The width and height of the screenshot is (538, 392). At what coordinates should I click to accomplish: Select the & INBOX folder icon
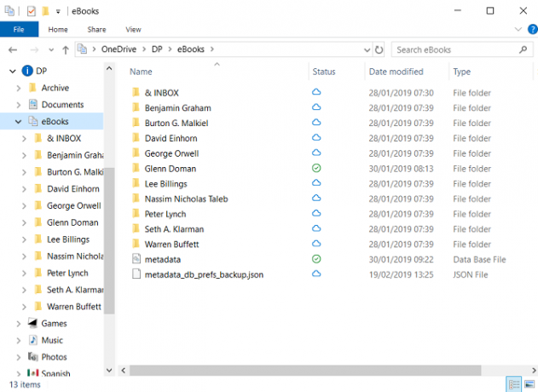click(136, 92)
